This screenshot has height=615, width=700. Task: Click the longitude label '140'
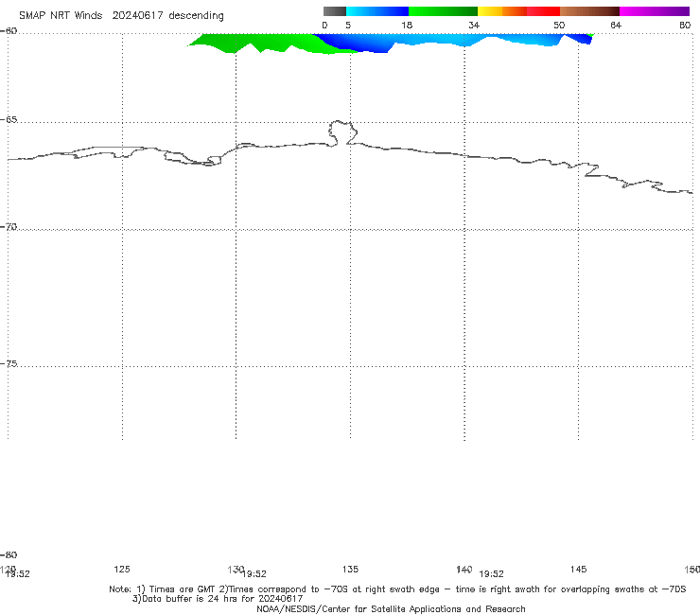pyautogui.click(x=464, y=569)
